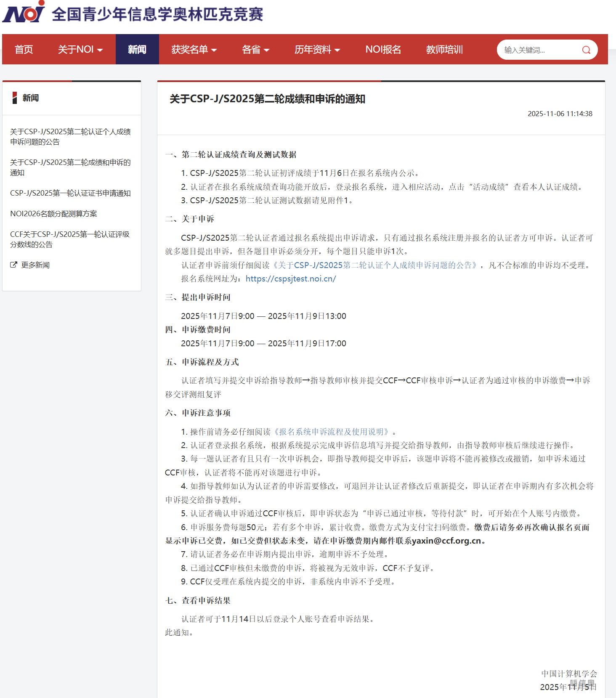Open CSP-J/S2025第一轮认证证书申请通知 link
This screenshot has height=698, width=616.
pos(70,193)
